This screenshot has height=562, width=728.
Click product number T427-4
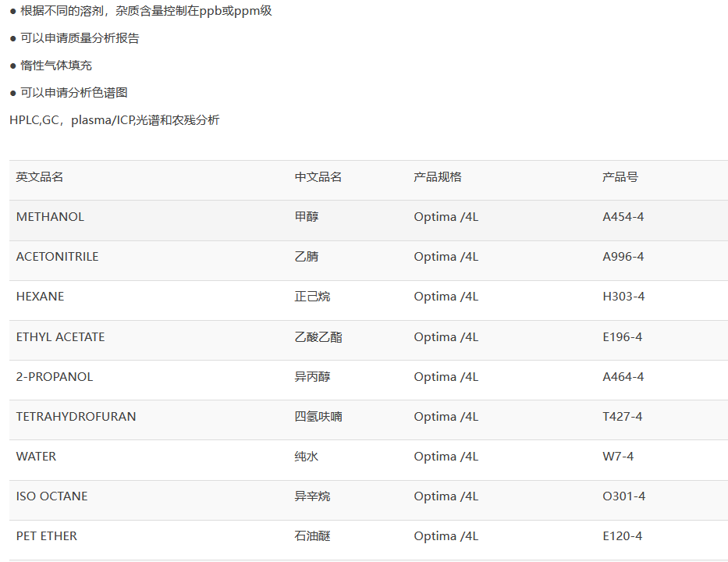coord(622,417)
